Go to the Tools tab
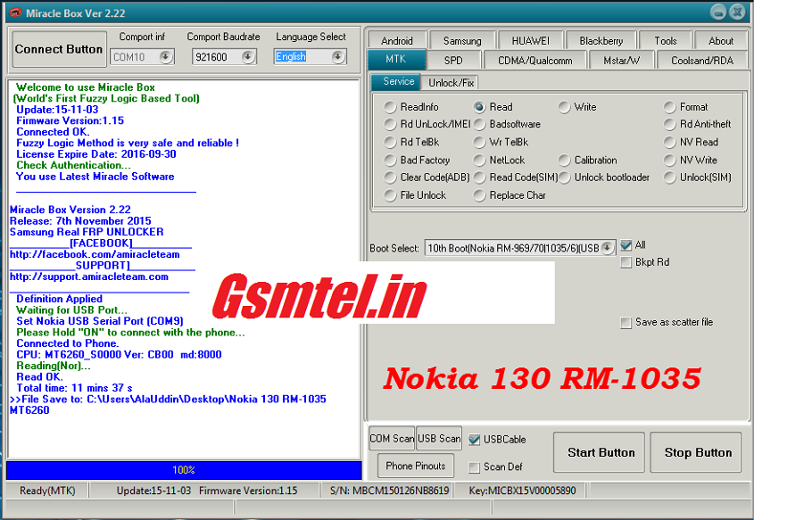 coord(665,41)
